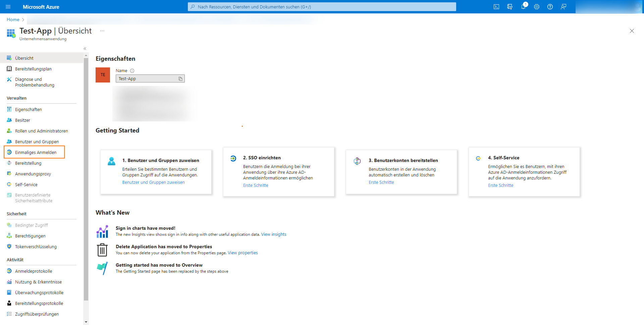Open the hamburger portal menu
Screen dimensions: 644x325
point(8,7)
